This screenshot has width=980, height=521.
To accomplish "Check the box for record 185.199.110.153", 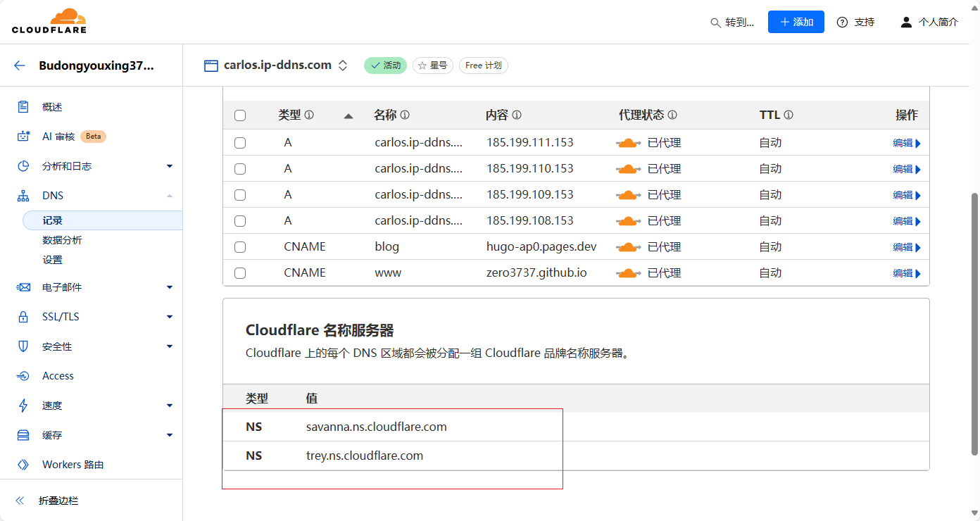I will pyautogui.click(x=240, y=169).
